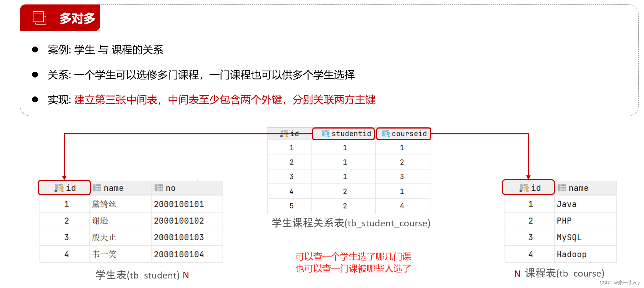Click the column icon beside student table name header
Screen dimensions: 644x288
point(97,188)
